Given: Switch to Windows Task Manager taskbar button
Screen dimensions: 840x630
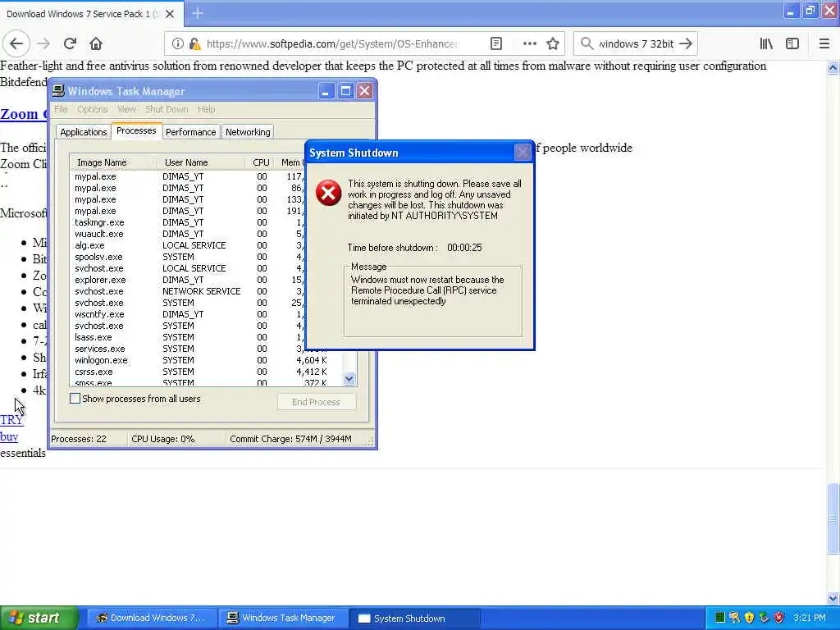Looking at the screenshot, I should (x=283, y=619).
